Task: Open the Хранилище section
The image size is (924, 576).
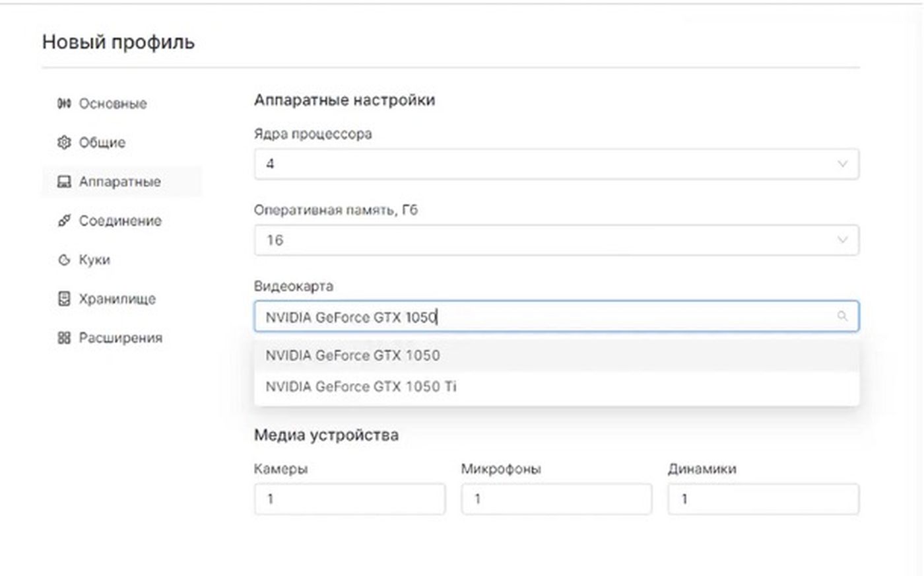Action: pos(122,299)
